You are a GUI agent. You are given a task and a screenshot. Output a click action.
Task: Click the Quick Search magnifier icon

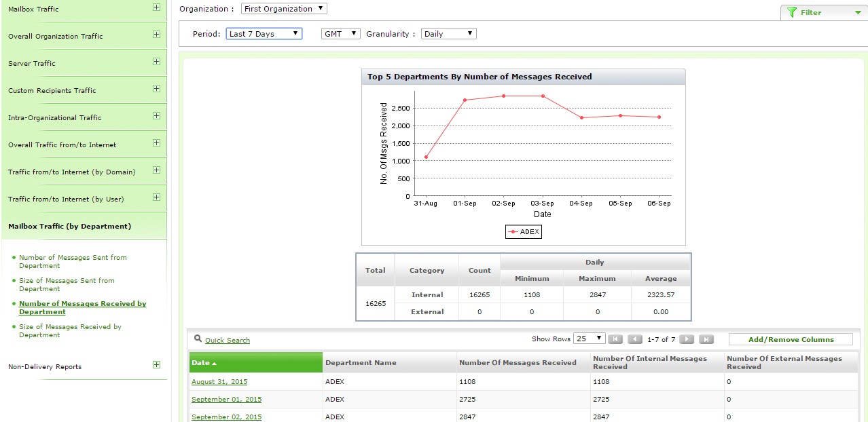pos(198,339)
